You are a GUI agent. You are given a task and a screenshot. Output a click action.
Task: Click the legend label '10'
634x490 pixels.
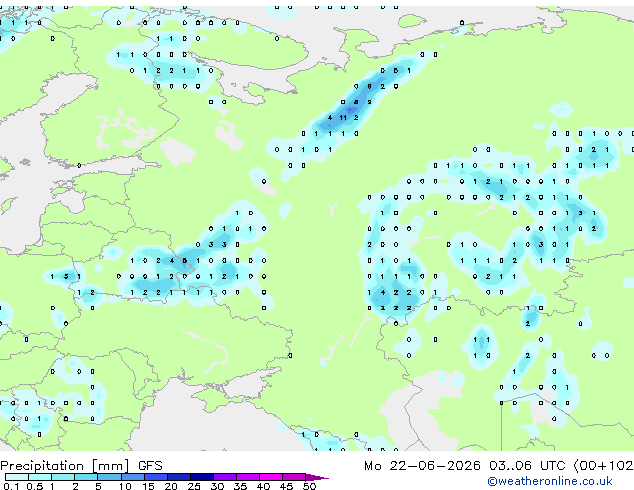(125, 486)
